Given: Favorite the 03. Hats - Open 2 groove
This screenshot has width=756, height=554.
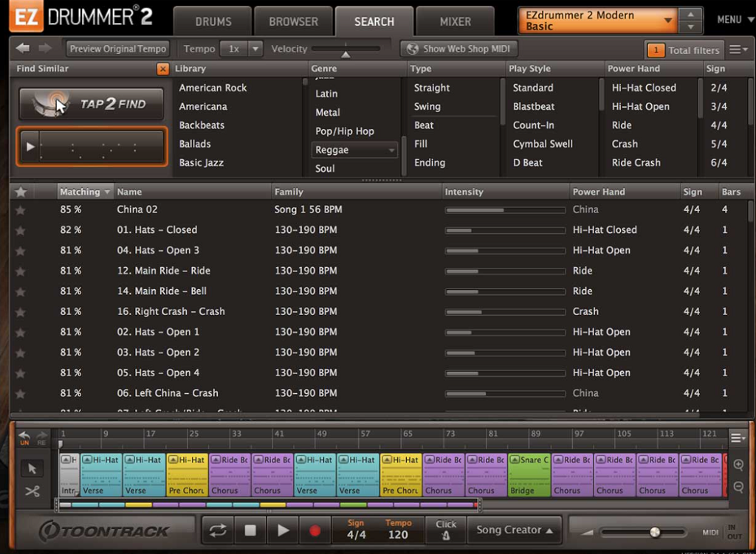Looking at the screenshot, I should [x=20, y=353].
